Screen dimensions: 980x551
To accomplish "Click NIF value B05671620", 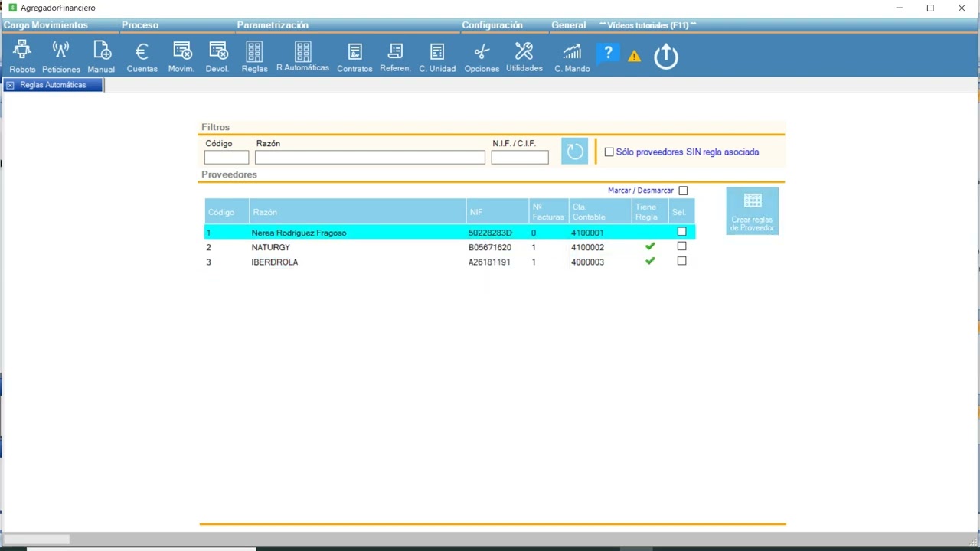I will click(490, 248).
